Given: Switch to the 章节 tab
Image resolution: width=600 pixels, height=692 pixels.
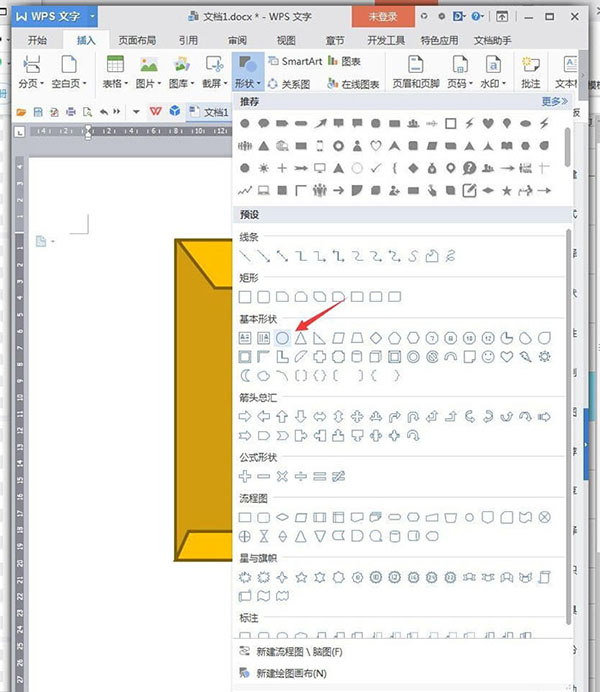Looking at the screenshot, I should pos(335,41).
